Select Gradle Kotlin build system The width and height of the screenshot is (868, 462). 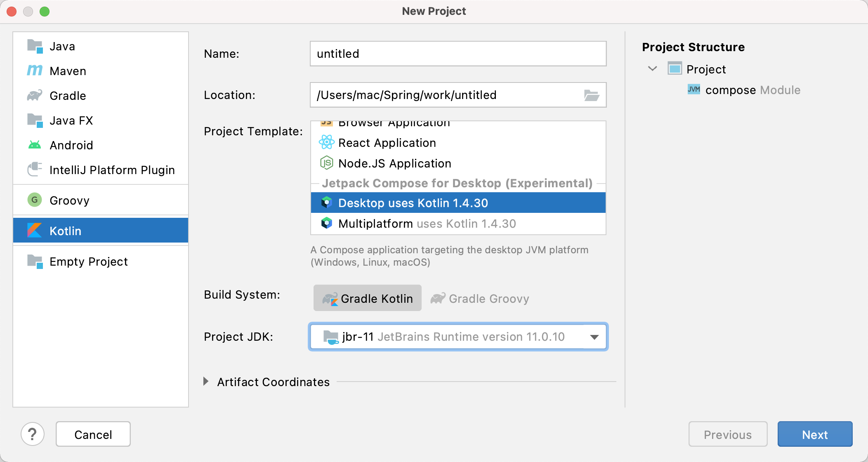pos(367,298)
